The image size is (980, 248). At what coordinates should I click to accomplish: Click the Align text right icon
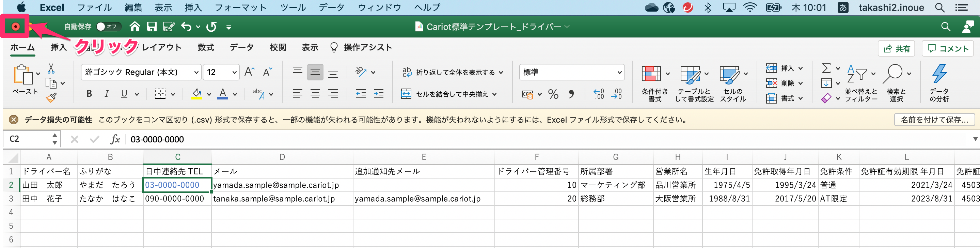pyautogui.click(x=333, y=94)
